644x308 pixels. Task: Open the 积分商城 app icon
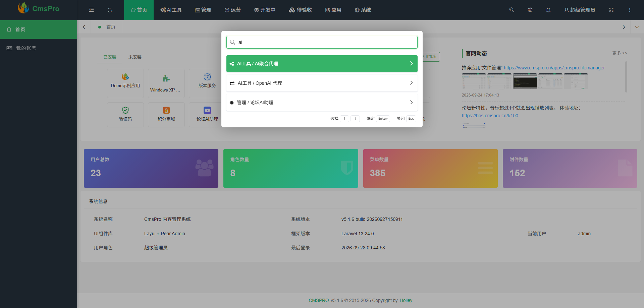tap(166, 110)
